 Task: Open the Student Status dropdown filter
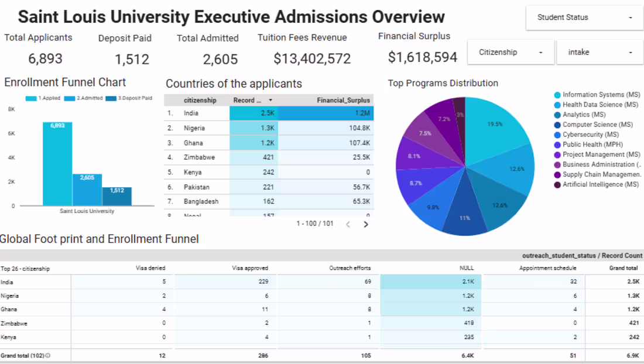[584, 18]
